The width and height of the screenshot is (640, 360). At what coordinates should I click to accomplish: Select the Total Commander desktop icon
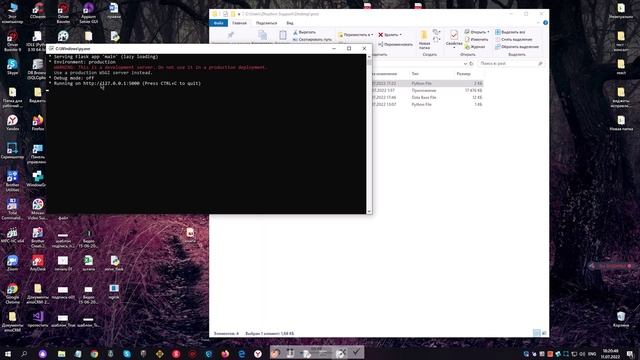[x=12, y=209]
